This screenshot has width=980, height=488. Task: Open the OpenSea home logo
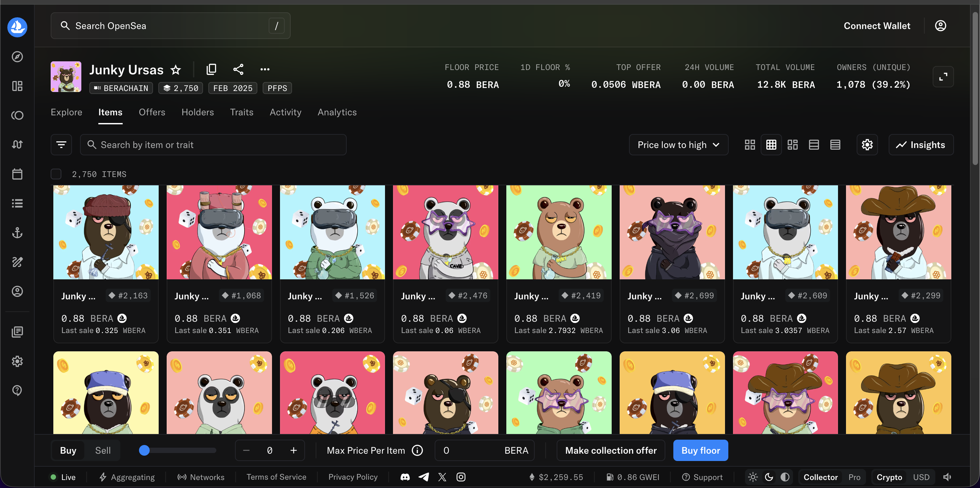[x=17, y=27]
